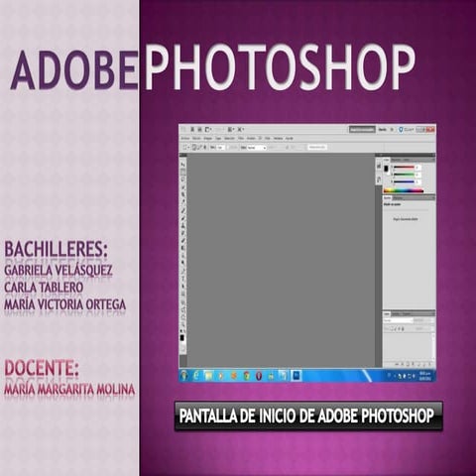Open Opera from the taskbar
The image size is (476, 476).
pyautogui.click(x=259, y=376)
